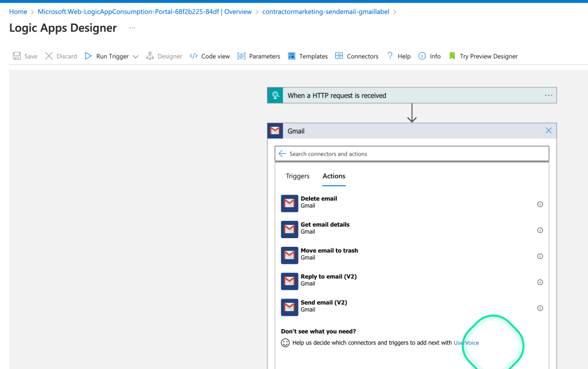Choose the Delete email action
The width and height of the screenshot is (588, 369).
[x=412, y=203]
